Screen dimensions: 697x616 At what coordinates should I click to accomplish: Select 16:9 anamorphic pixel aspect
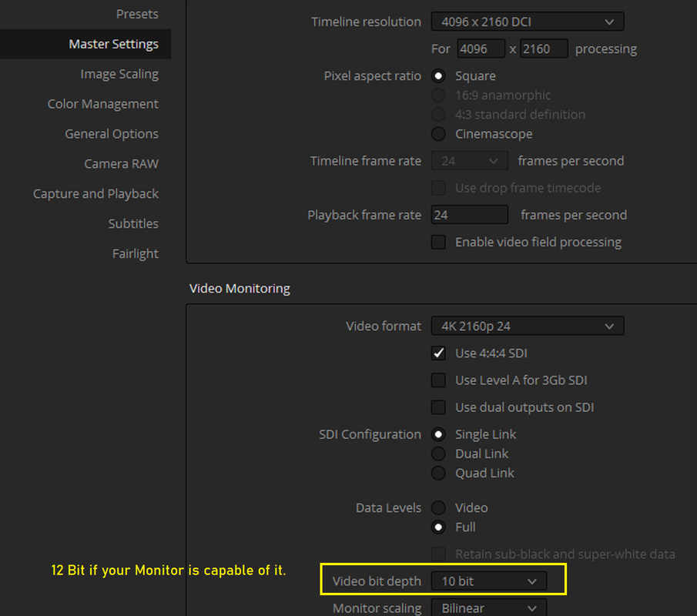click(x=438, y=95)
